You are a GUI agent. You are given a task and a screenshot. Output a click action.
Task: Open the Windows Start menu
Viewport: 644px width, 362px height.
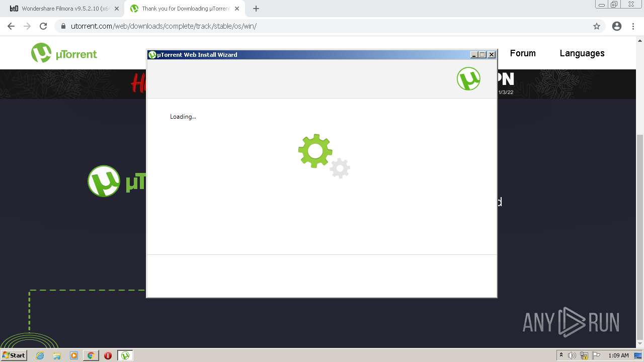point(14,355)
